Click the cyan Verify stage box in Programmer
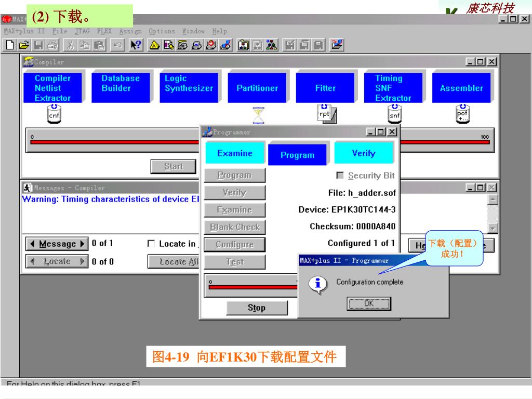 364,153
